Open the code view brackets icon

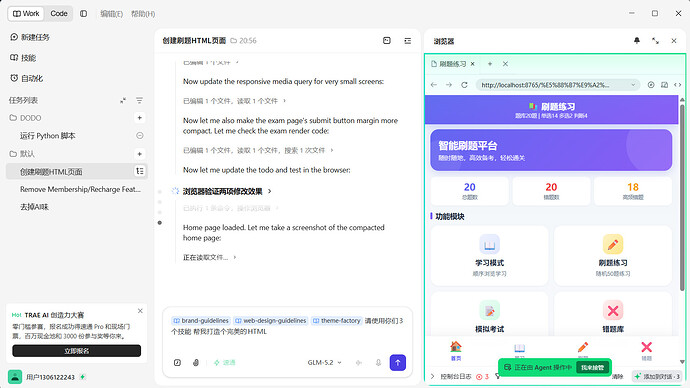(678, 85)
